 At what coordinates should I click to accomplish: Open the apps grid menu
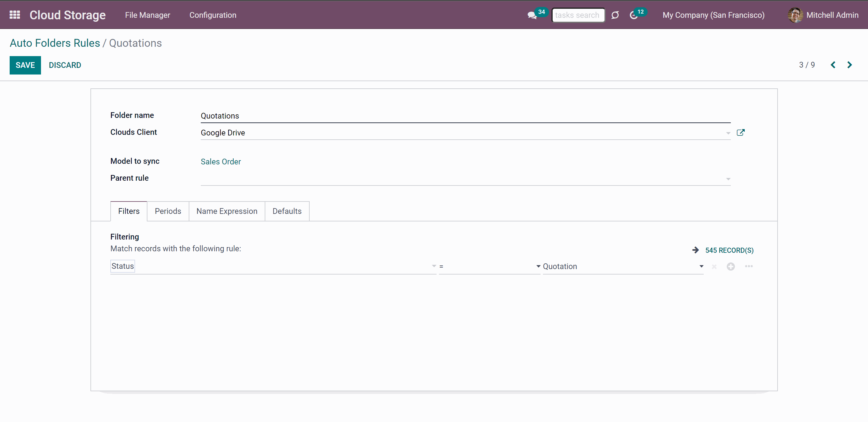tap(15, 15)
